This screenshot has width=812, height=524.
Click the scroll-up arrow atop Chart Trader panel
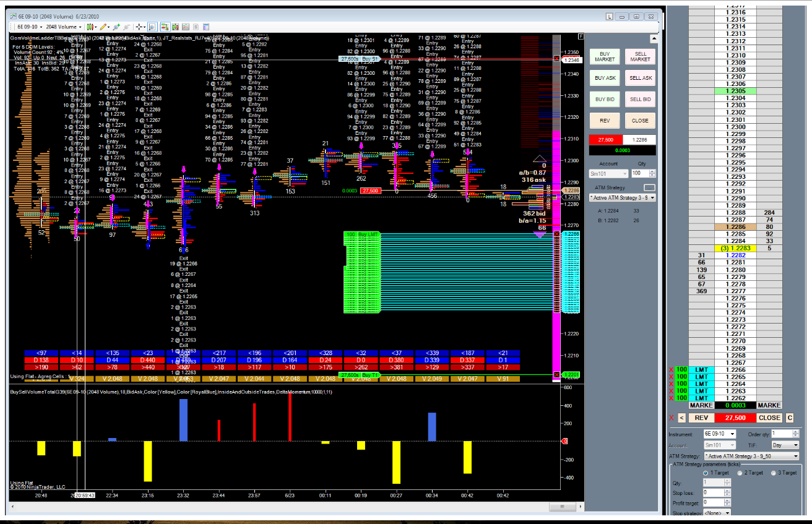pos(654,38)
